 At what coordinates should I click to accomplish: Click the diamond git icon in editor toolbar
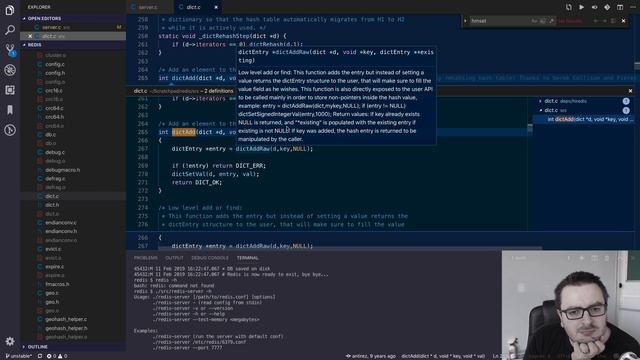pyautogui.click(x=607, y=7)
